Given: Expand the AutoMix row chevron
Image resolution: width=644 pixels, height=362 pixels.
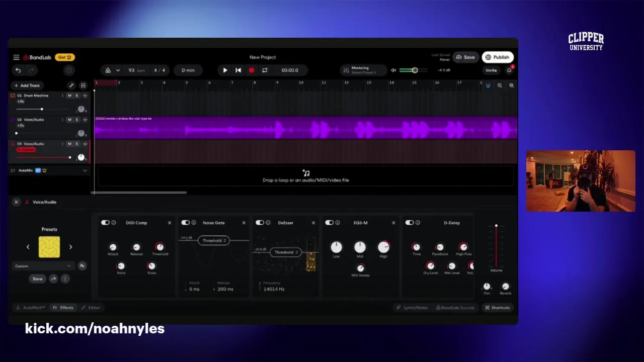Looking at the screenshot, I should 85,170.
